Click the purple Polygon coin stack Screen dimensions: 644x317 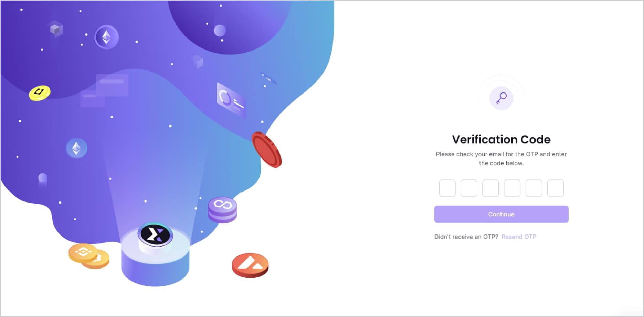pos(222,210)
